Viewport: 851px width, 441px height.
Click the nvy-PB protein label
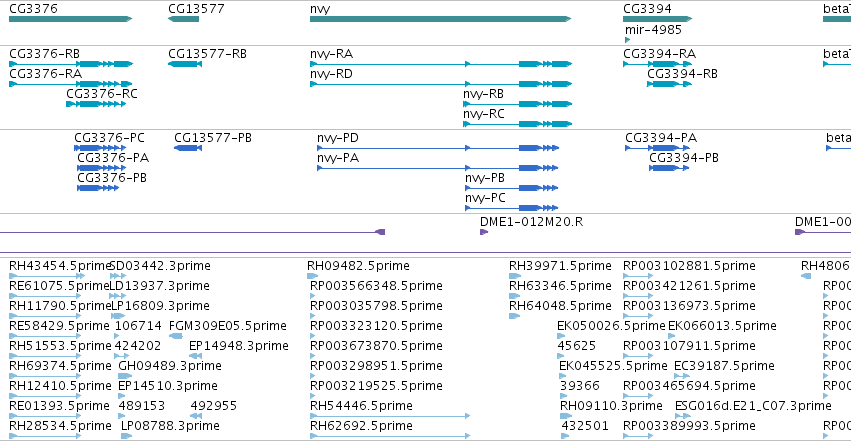485,178
